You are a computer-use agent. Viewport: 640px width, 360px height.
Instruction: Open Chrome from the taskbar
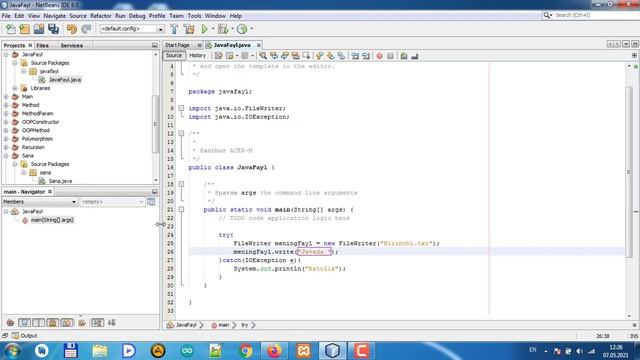245,351
